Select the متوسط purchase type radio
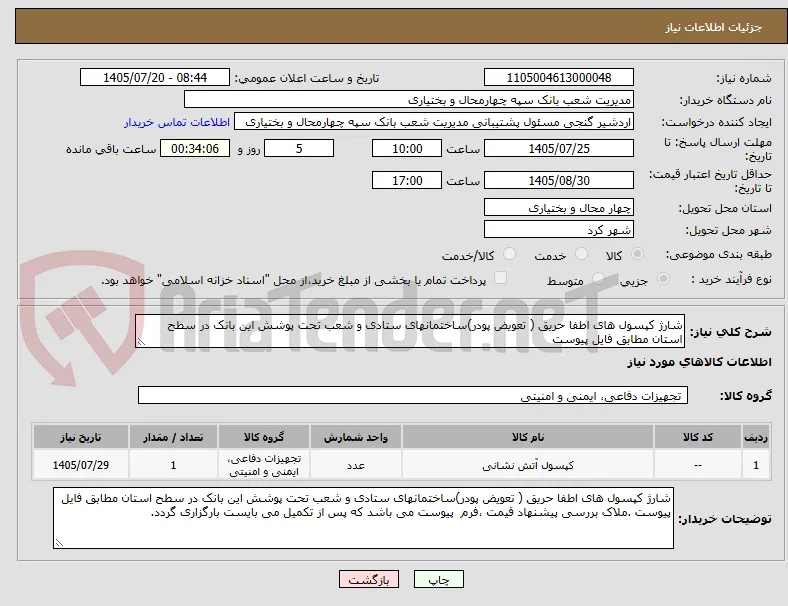Viewport: 788px width, 606px height. click(x=598, y=278)
